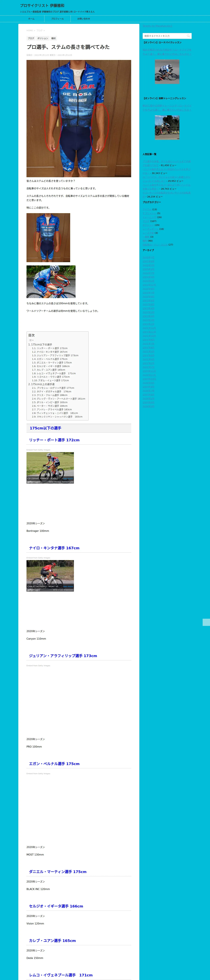Open the レースレポート (16) category link
The height and width of the screenshot is (980, 210).
[x=150, y=229]
